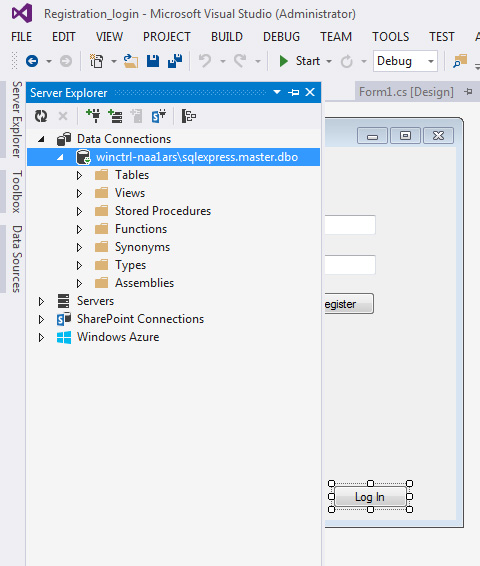Open the FILE menu

[21, 37]
